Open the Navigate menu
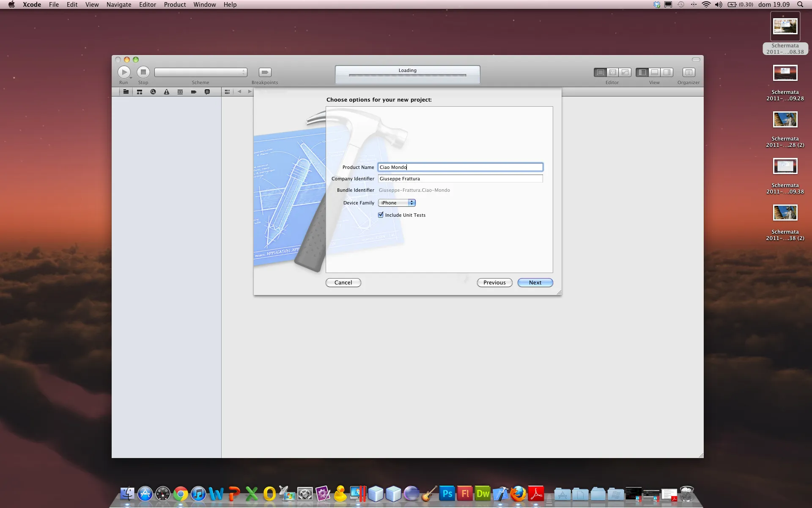The image size is (812, 508). (118, 5)
